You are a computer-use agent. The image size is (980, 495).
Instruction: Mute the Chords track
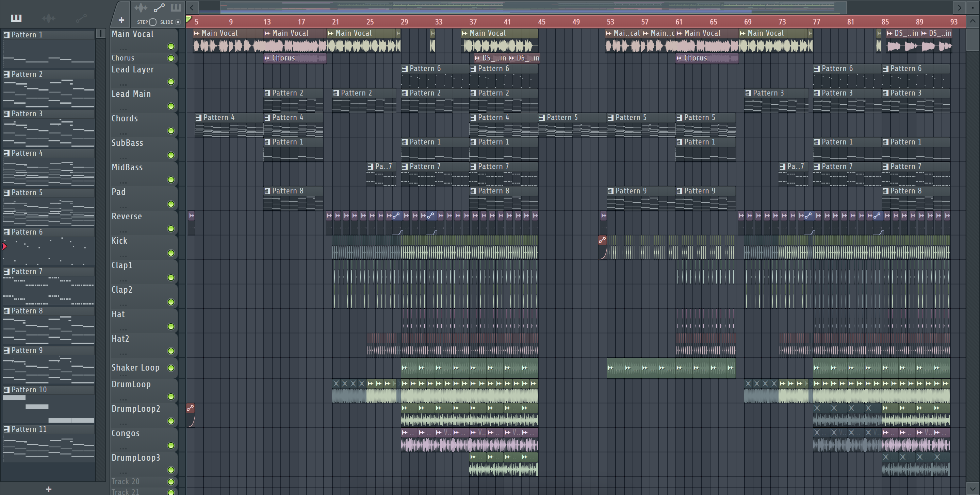coord(171,131)
